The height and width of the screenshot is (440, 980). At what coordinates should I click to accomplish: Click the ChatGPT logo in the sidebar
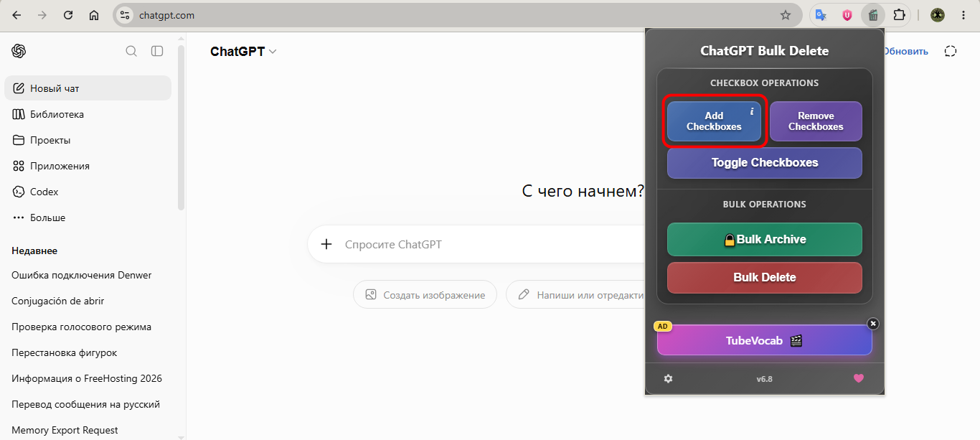tap(19, 51)
